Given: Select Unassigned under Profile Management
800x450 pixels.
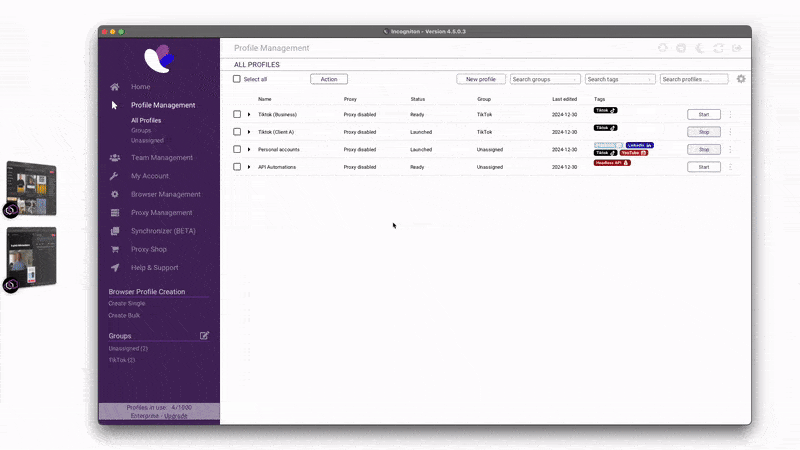Looking at the screenshot, I should (147, 140).
